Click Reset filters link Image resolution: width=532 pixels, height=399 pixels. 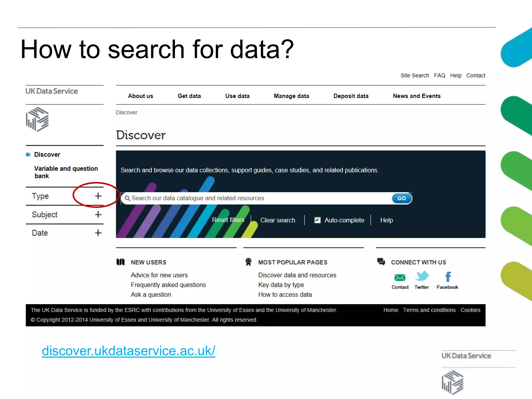(228, 220)
